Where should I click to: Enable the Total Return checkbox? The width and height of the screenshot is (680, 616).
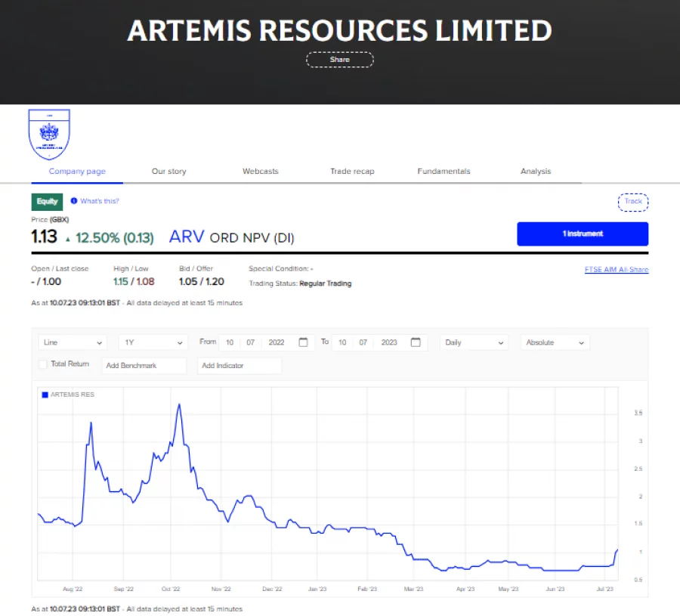[x=43, y=364]
